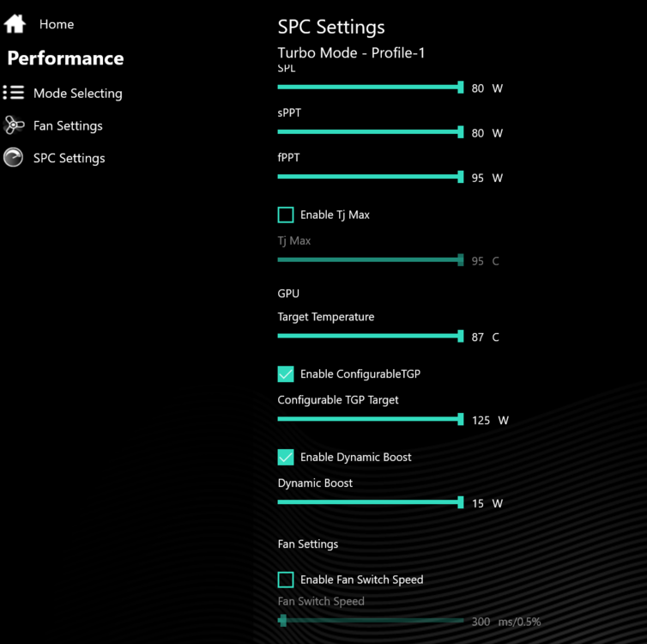This screenshot has width=647, height=644.
Task: Click the Home house icon
Action: [15, 24]
